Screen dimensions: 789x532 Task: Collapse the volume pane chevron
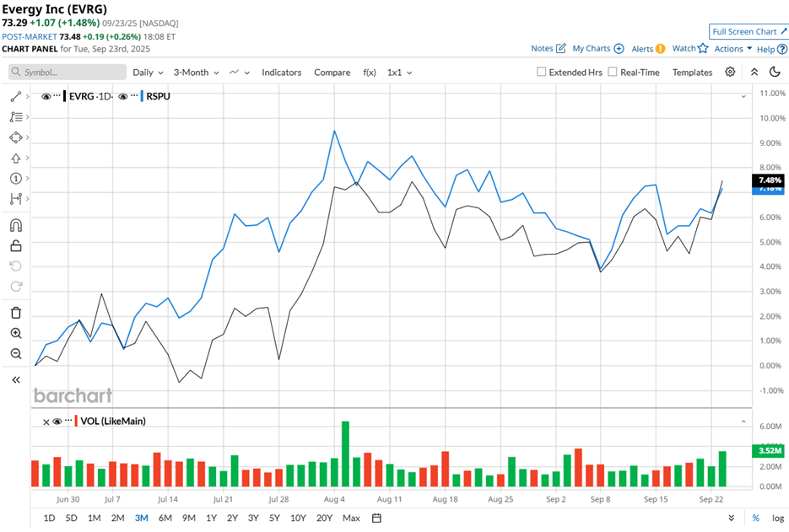coord(743,422)
